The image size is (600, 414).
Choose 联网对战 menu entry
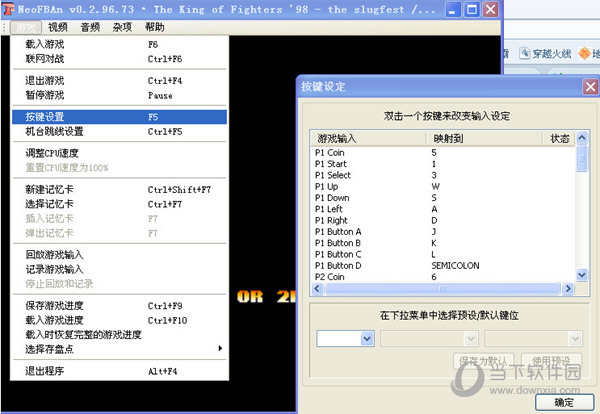tap(119, 59)
